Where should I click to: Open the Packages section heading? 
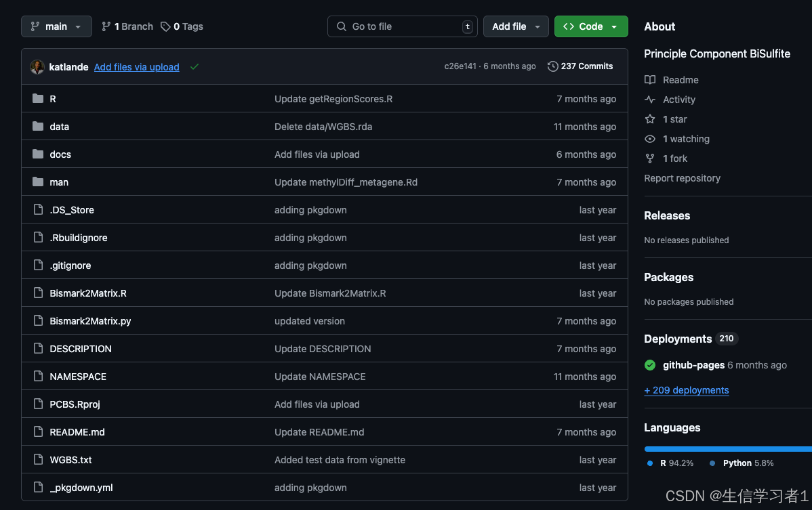click(668, 277)
